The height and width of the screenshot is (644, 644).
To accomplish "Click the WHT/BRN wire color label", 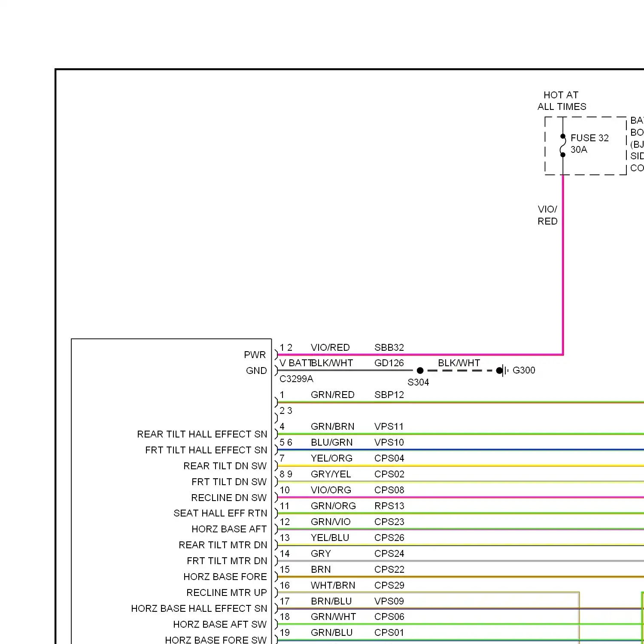I will coord(333,585).
